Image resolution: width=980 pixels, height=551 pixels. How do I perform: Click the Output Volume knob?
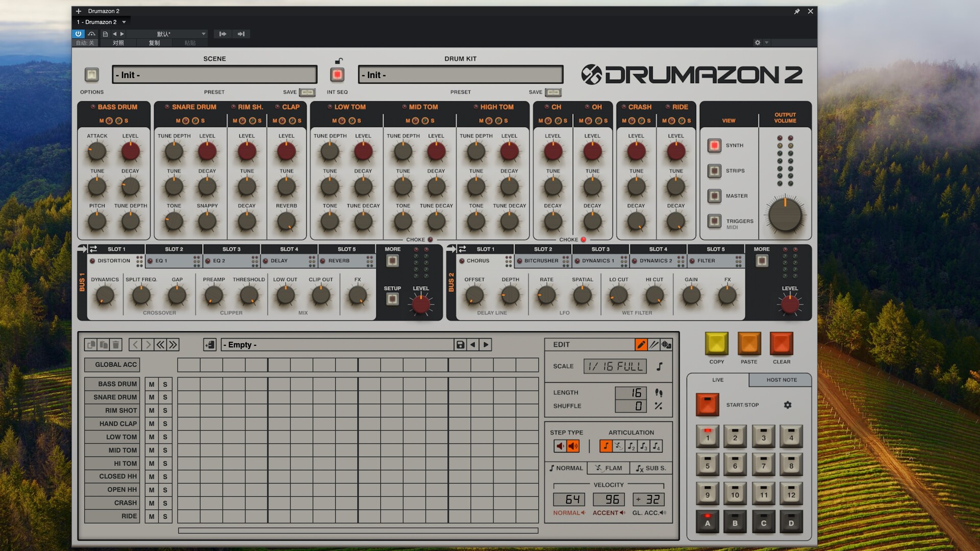click(x=785, y=215)
